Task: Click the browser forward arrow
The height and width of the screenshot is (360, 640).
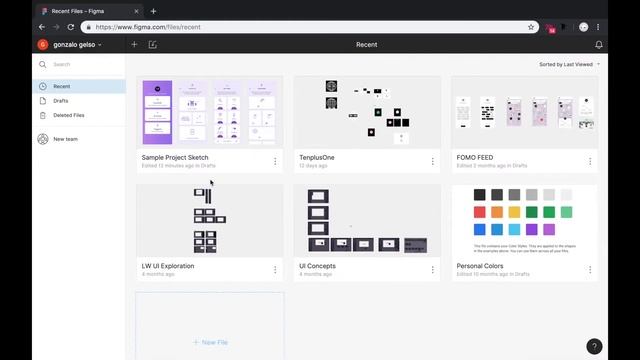Action: coord(56,27)
